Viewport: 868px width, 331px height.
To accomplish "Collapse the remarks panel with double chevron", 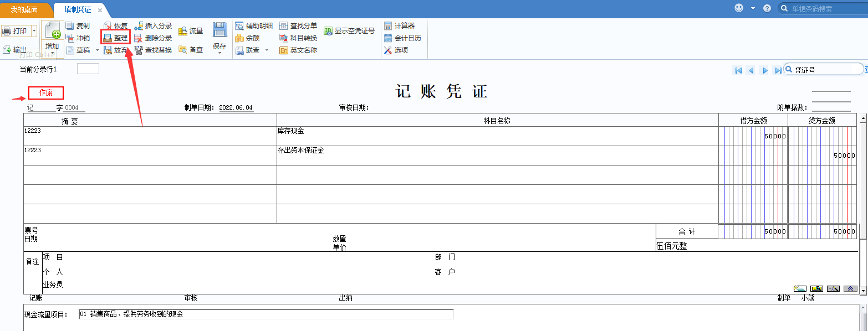I will 850,288.
